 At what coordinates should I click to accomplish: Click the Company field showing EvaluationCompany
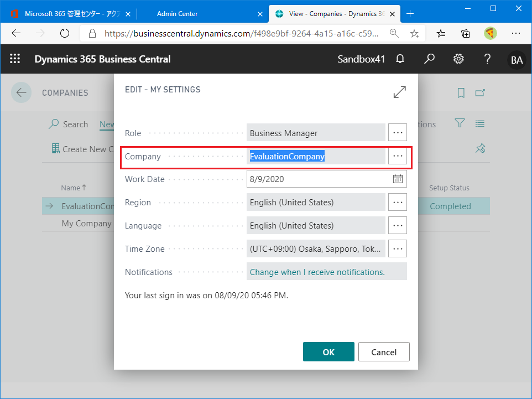316,156
